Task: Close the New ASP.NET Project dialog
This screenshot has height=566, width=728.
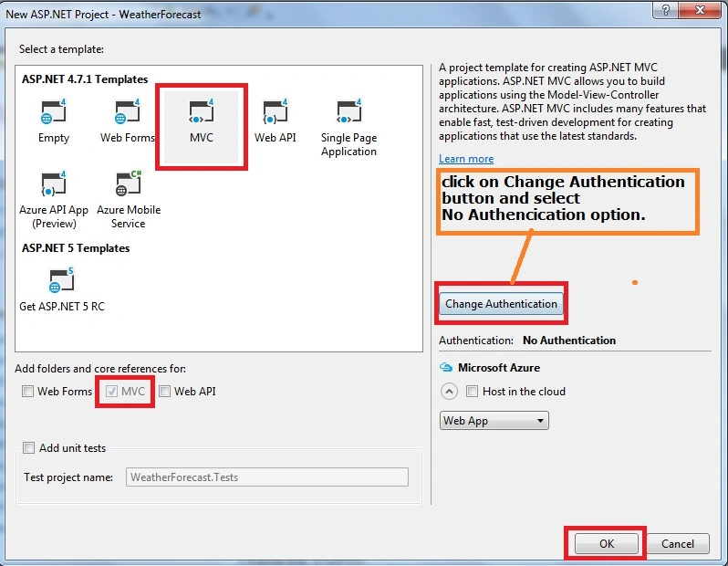Action: (701, 10)
